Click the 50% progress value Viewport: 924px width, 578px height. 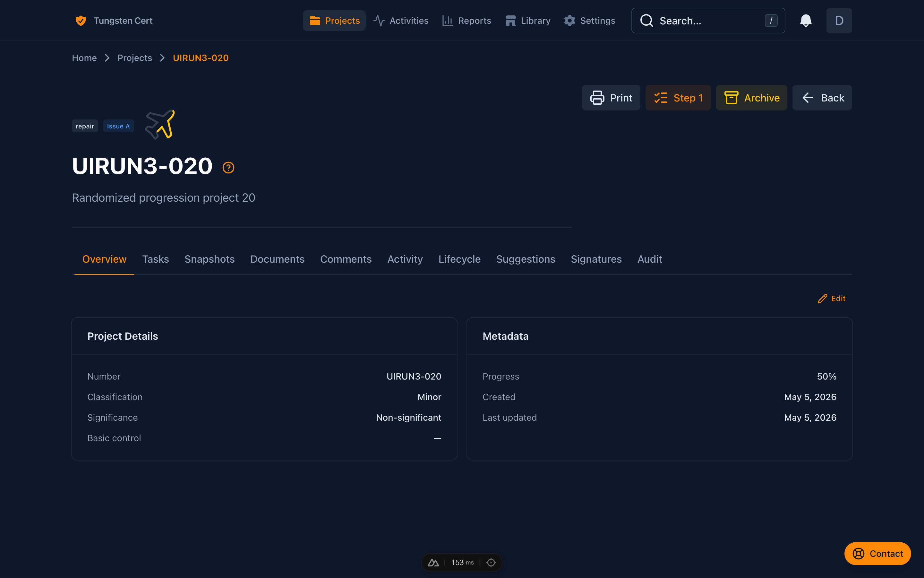point(827,377)
